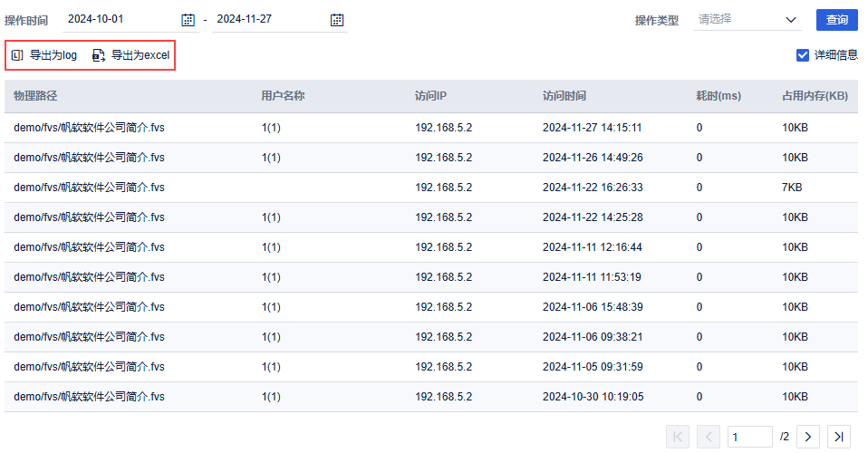Screen dimensions: 868x453
Task: Click the start date calendar icon
Action: (188, 20)
